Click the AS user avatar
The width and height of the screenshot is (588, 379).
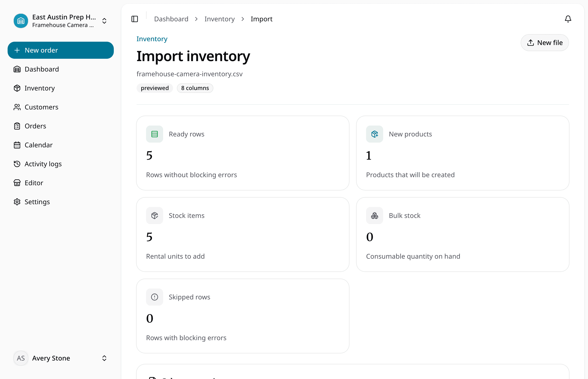point(21,358)
